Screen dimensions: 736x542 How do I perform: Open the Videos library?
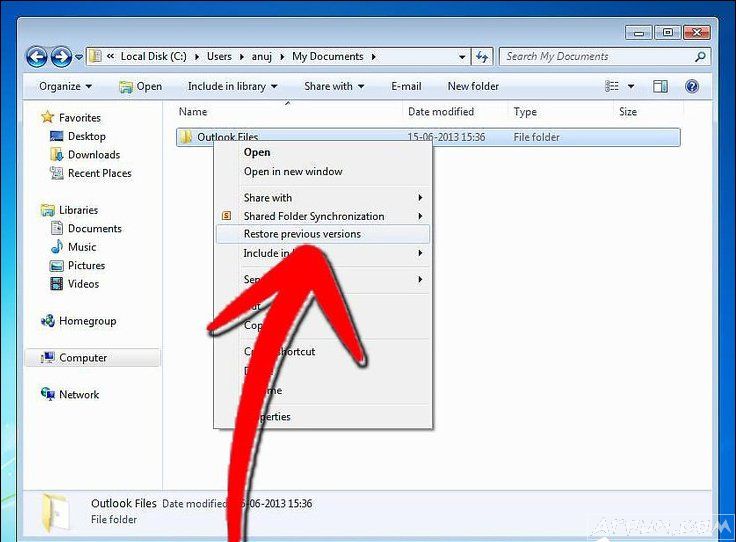(x=83, y=284)
